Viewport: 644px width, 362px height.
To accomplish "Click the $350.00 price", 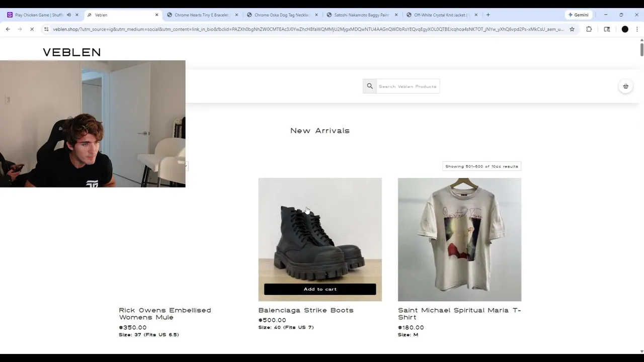I will pyautogui.click(x=133, y=327).
